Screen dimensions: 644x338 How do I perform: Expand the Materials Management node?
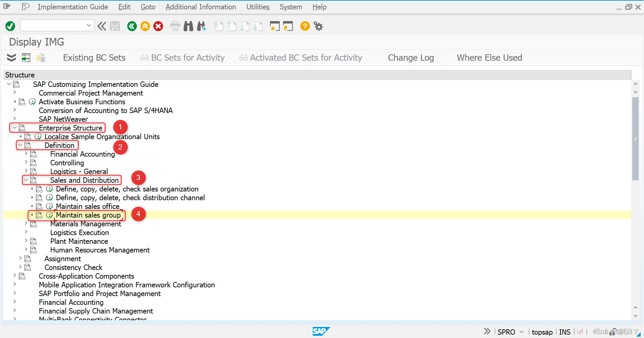click(x=26, y=223)
